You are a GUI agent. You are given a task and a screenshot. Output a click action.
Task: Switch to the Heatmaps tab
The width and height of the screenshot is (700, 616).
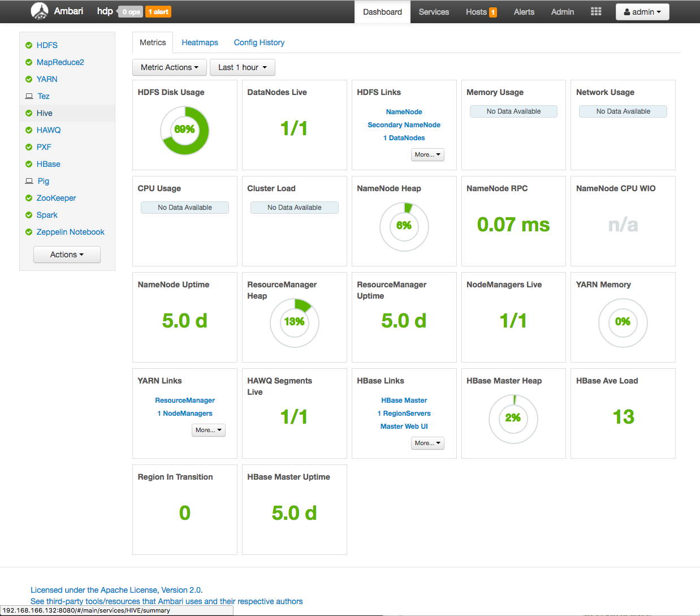[x=200, y=42]
